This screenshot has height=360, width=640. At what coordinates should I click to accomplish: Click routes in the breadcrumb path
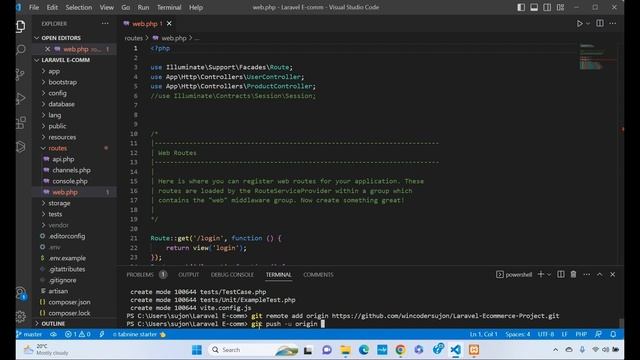[x=133, y=38]
